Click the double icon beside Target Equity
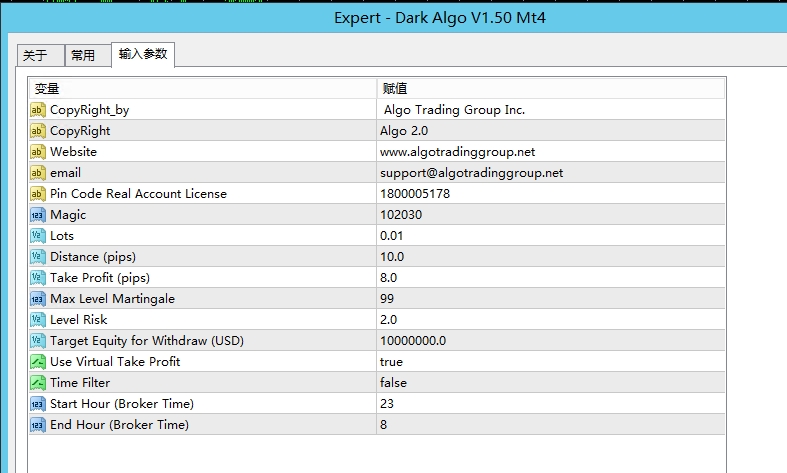 (x=38, y=341)
